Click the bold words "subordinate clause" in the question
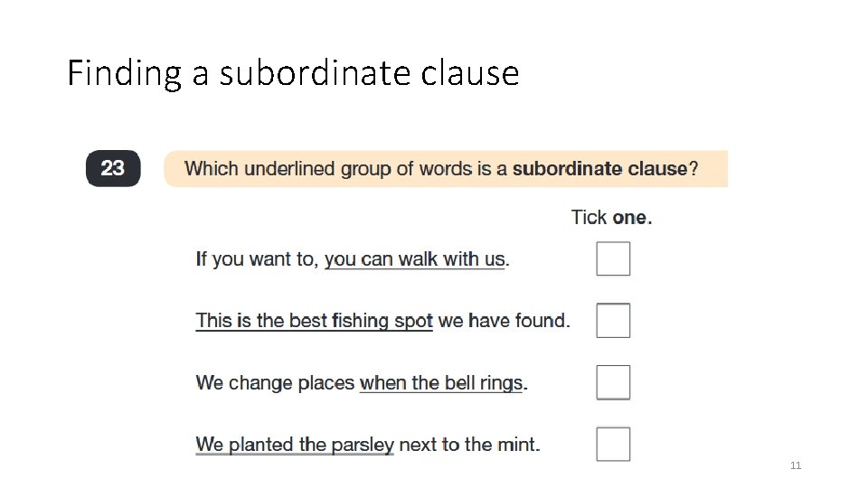Screen dimensions: 868x488 pos(599,168)
